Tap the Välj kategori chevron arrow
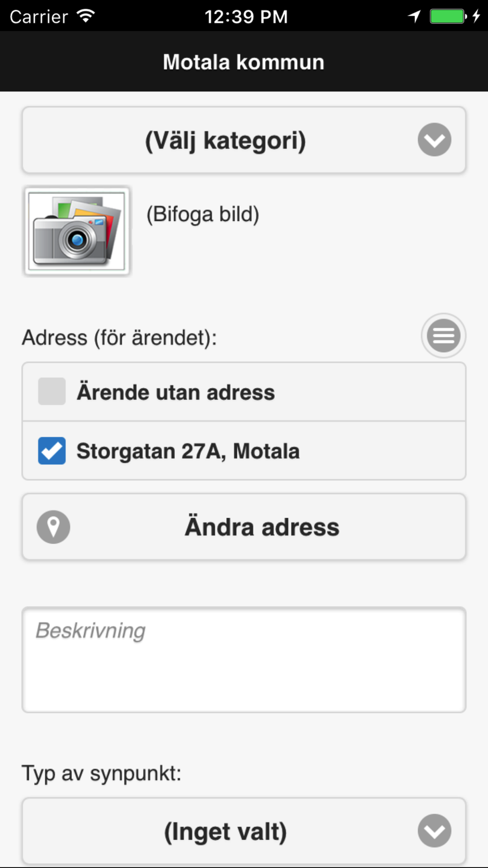The width and height of the screenshot is (488, 868). [434, 140]
